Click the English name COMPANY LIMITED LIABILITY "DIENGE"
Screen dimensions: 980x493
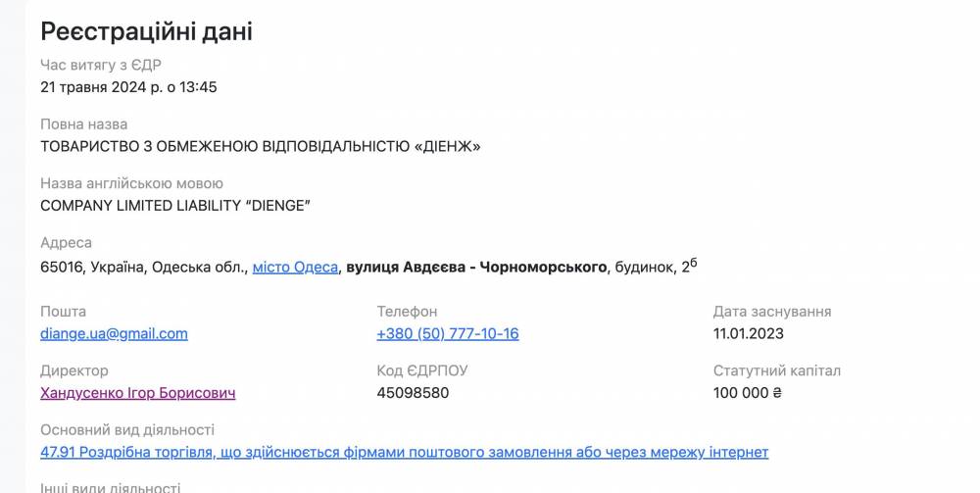click(x=174, y=206)
